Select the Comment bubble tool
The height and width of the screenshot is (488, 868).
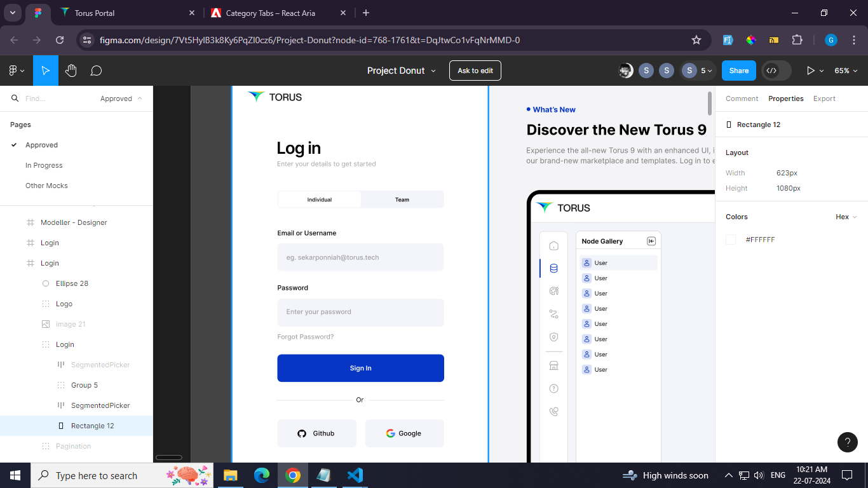(x=96, y=71)
